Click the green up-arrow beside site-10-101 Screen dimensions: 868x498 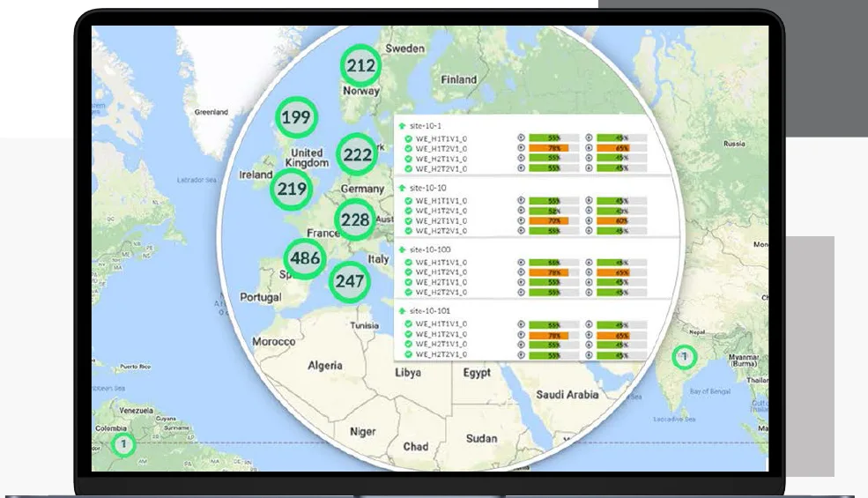[403, 311]
